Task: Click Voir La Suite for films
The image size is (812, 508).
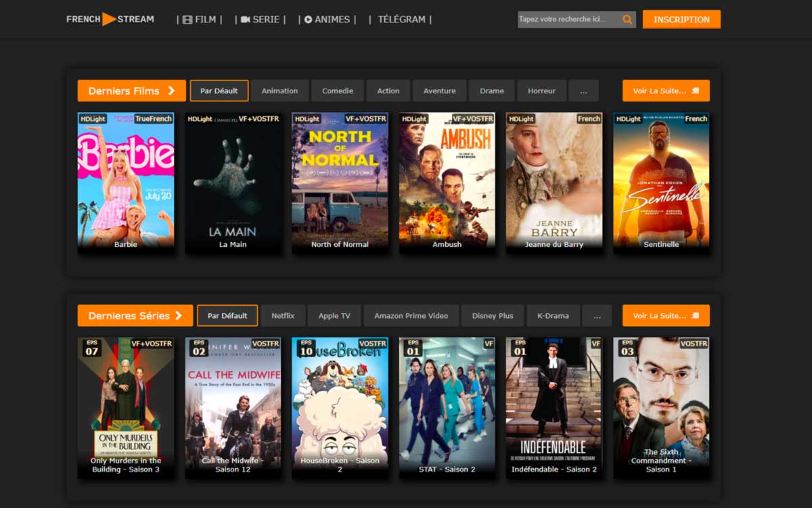Action: [666, 91]
